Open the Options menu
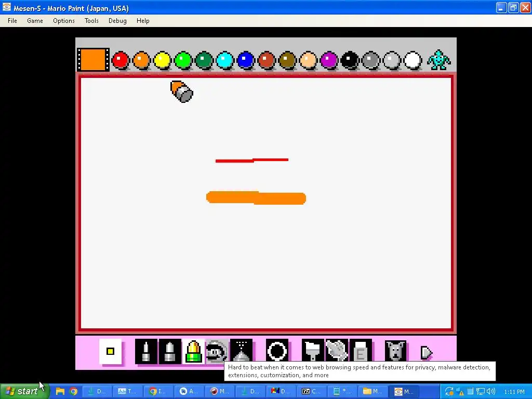Viewport: 532px width, 399px height. [64, 21]
